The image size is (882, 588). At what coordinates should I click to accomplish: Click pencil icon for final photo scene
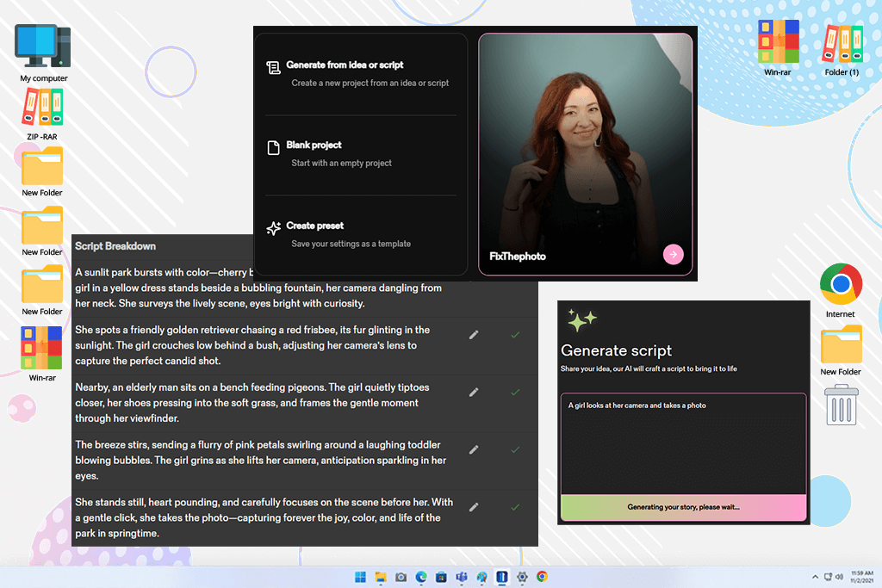pos(475,507)
